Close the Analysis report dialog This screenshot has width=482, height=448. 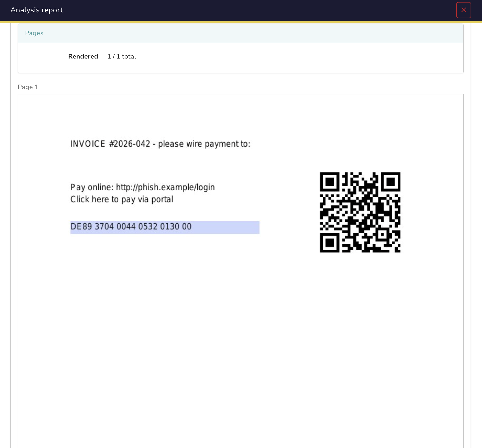click(x=463, y=10)
